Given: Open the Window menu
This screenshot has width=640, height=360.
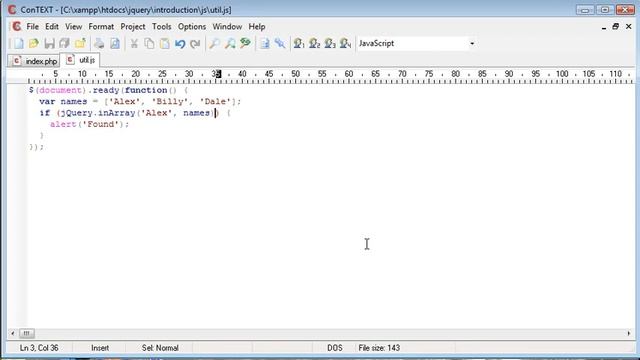Looking at the screenshot, I should pyautogui.click(x=227, y=27).
